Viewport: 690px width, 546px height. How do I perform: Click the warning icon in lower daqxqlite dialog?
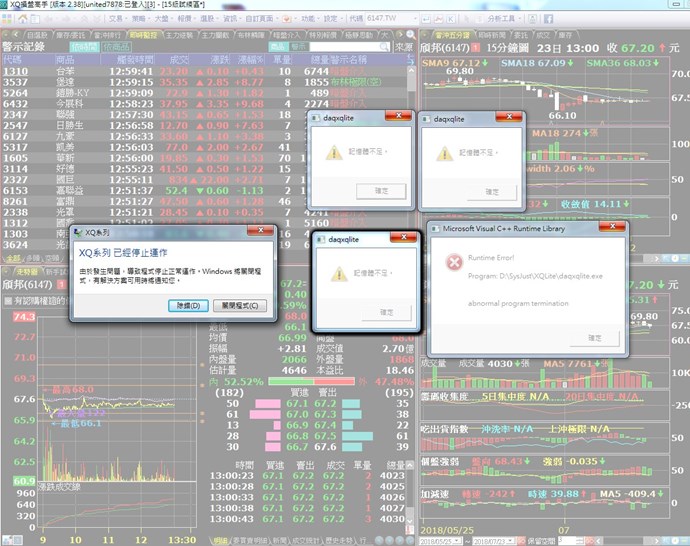coord(339,274)
